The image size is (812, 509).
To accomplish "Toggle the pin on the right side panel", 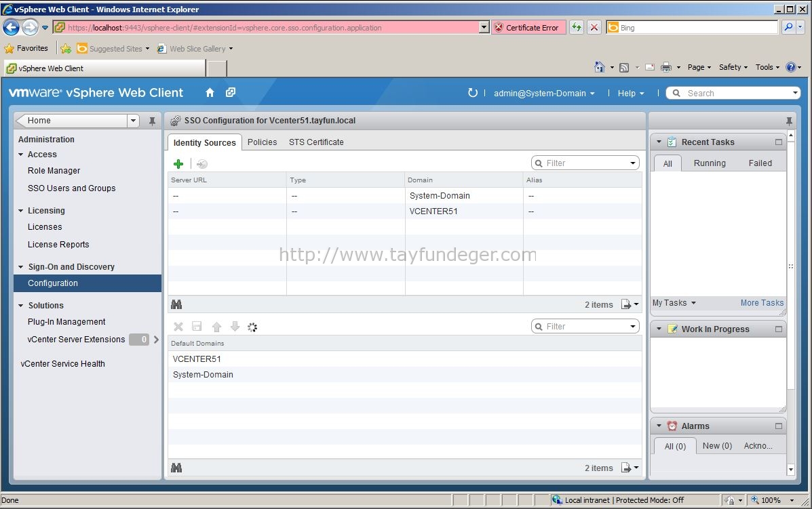I will pyautogui.click(x=789, y=121).
